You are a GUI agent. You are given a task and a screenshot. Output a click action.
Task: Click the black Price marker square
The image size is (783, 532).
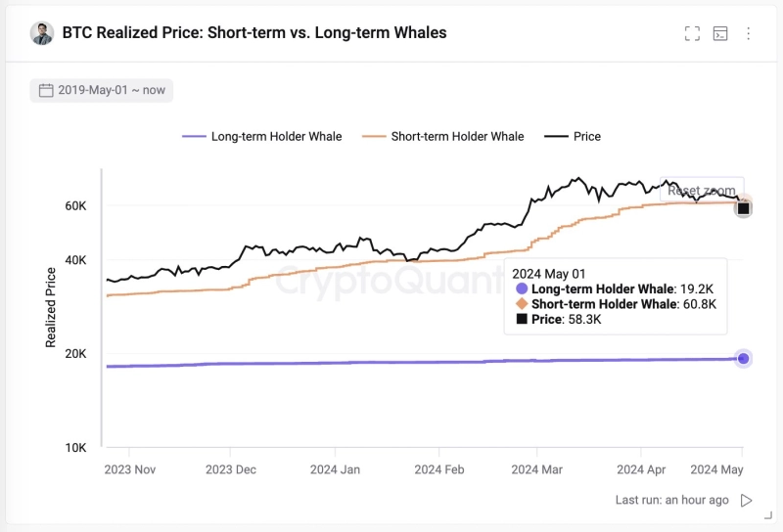click(x=744, y=208)
